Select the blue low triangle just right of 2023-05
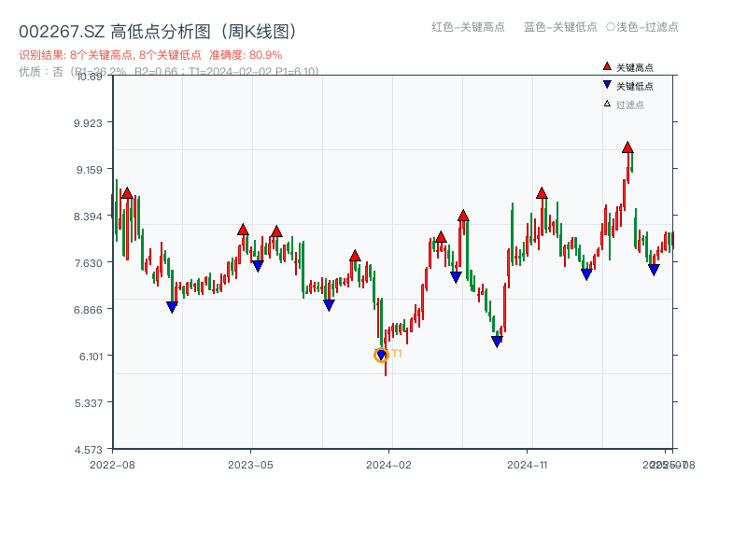 click(258, 266)
